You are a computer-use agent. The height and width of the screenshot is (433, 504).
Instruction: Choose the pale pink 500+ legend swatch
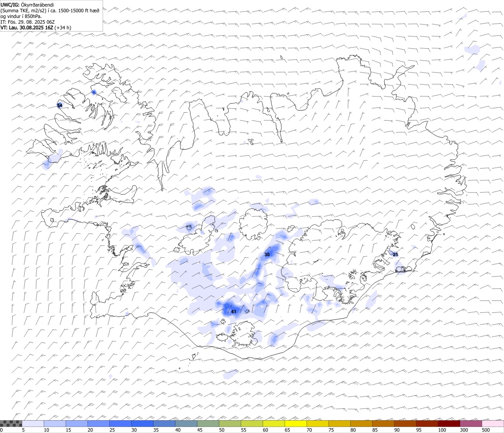(x=493, y=423)
